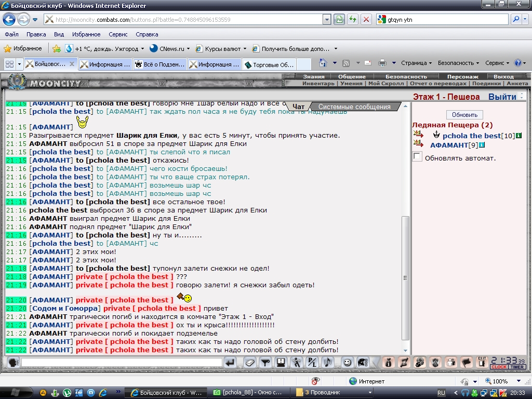Click the crossed swap arrows icon
This screenshot has width=532, height=399.
(x=404, y=363)
